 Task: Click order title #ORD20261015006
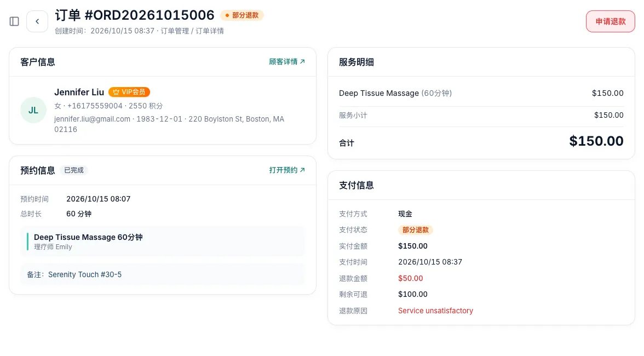point(149,15)
